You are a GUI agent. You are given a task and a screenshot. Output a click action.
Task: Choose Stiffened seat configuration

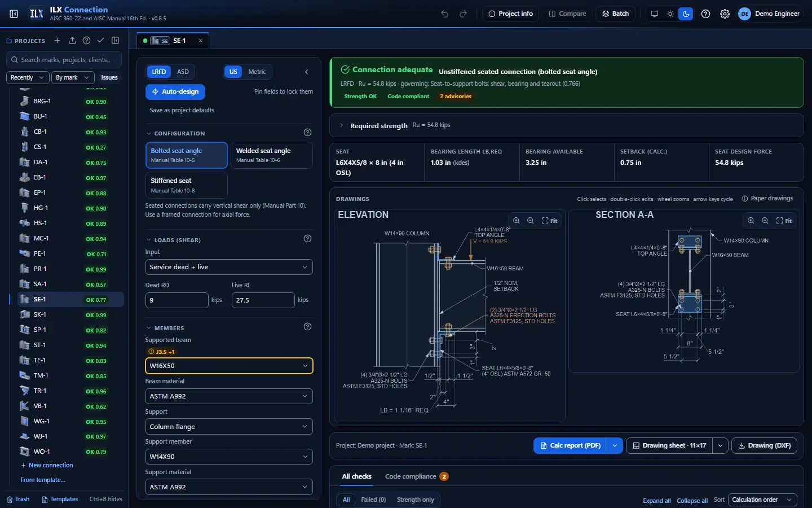(186, 185)
